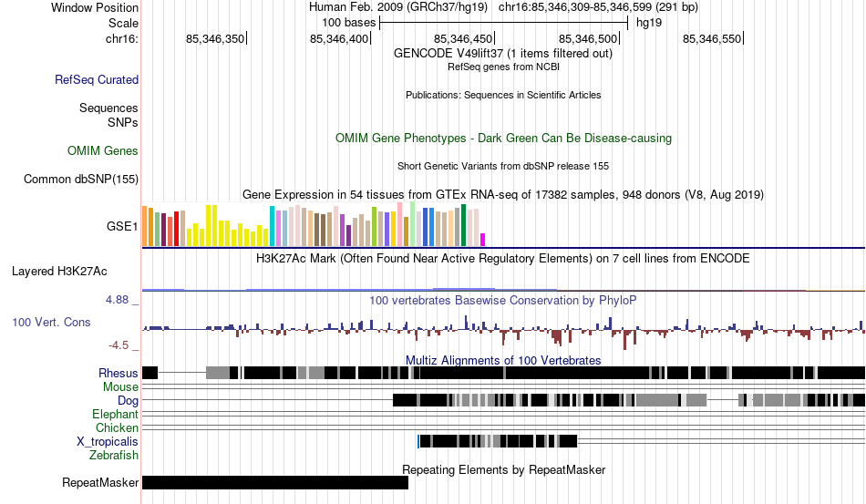Click the black RepeatMasker repeat element block
The height and width of the screenshot is (504, 866).
coord(275,482)
